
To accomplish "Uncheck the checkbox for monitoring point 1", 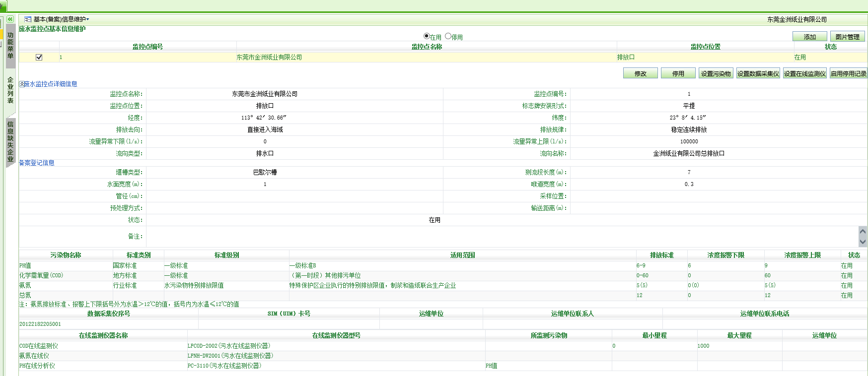I will tap(39, 58).
